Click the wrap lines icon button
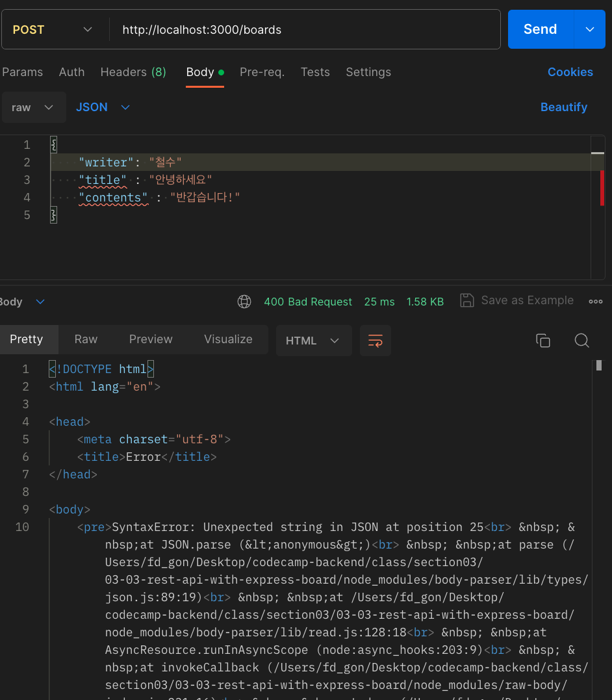 pyautogui.click(x=375, y=341)
